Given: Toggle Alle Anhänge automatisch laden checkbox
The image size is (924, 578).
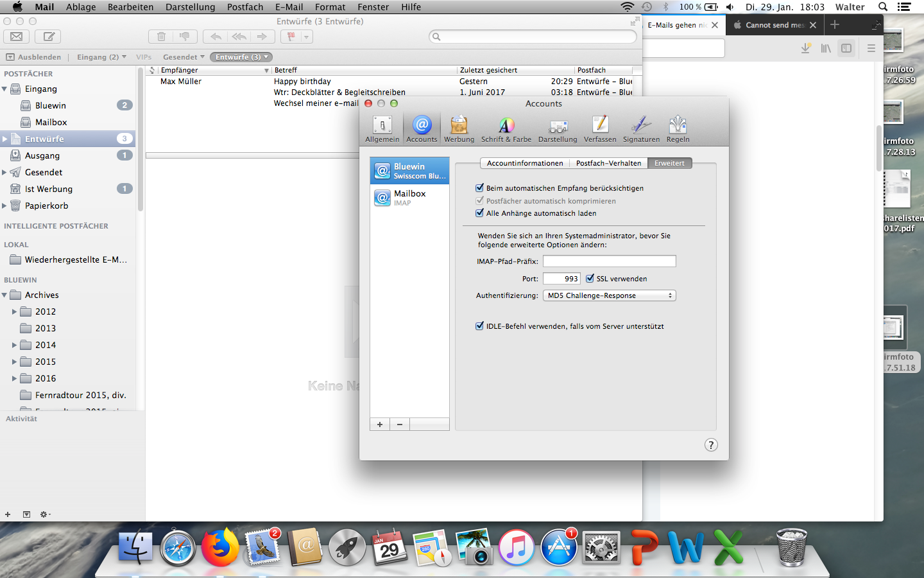Looking at the screenshot, I should click(479, 213).
